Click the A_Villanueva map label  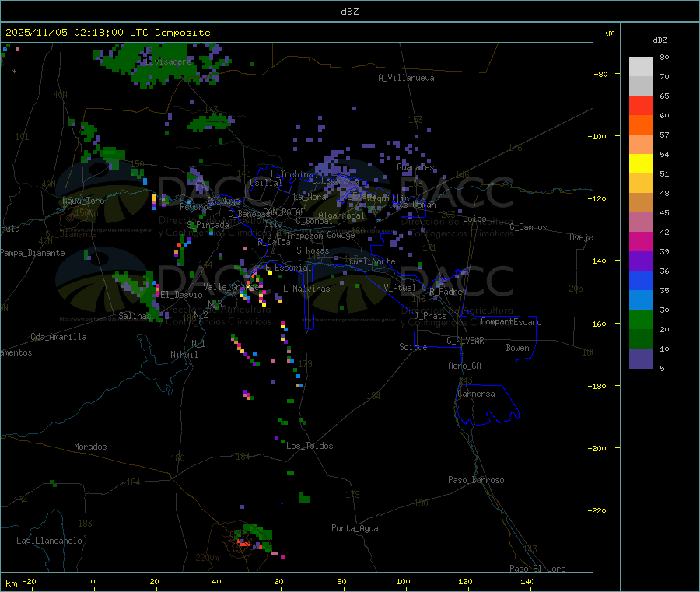(406, 78)
